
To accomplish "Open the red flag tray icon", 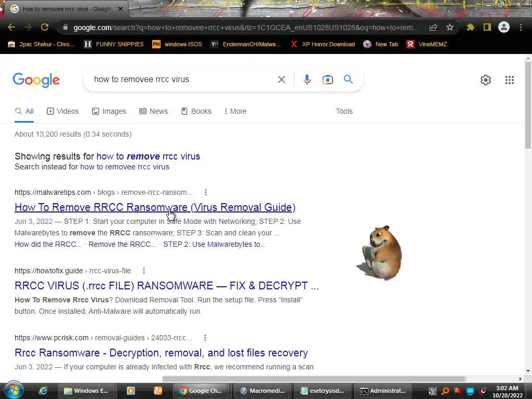I will click(x=458, y=391).
